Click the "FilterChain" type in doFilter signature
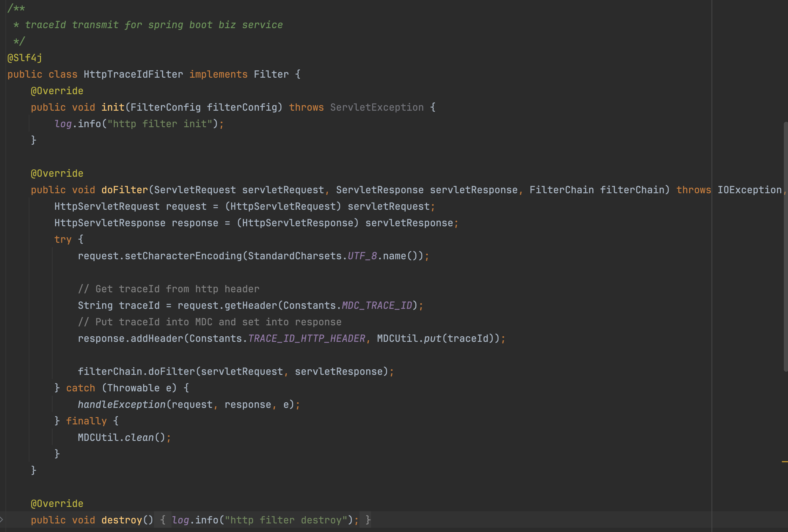This screenshot has width=788, height=532. [x=562, y=190]
